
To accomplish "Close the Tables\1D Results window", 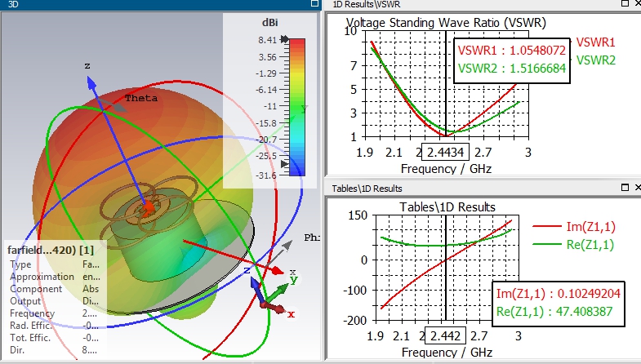I will click(638, 188).
